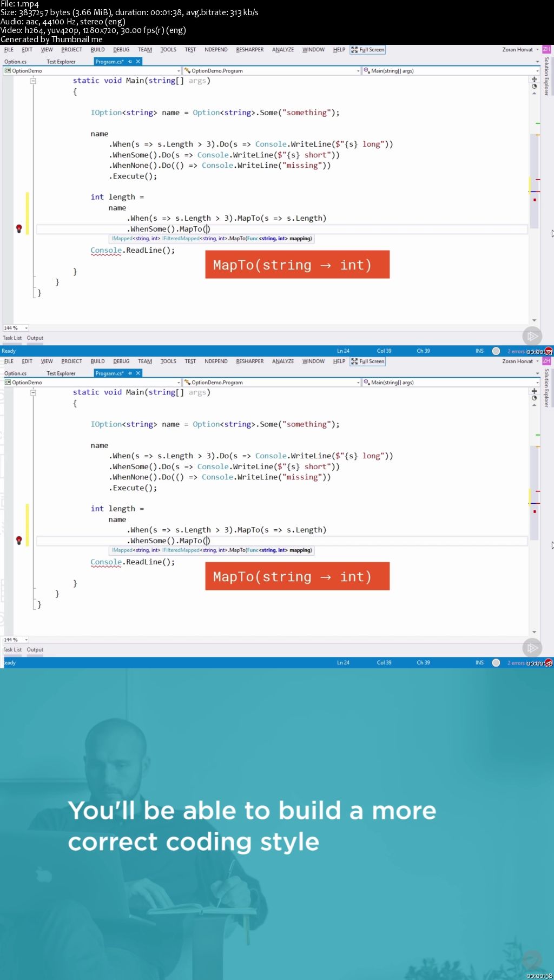Open TOOLS menu in lower frame
The height and width of the screenshot is (980, 554).
point(168,361)
